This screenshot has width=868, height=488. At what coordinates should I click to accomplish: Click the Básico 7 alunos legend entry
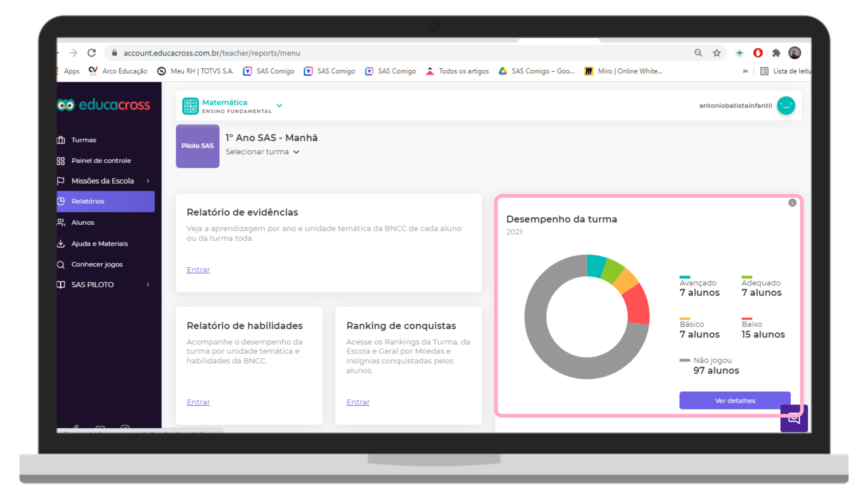700,328
